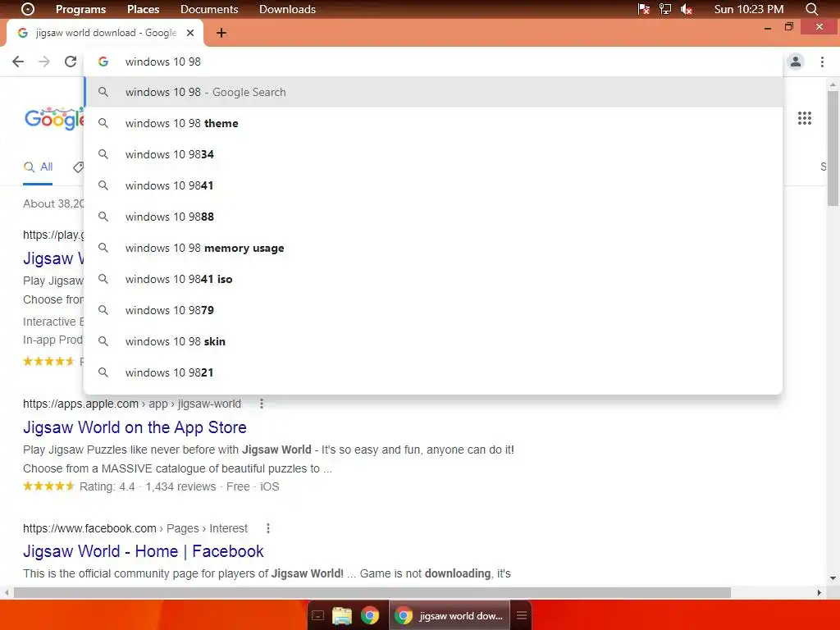Reload the current page
Screen dimensions: 840x630
click(x=71, y=62)
